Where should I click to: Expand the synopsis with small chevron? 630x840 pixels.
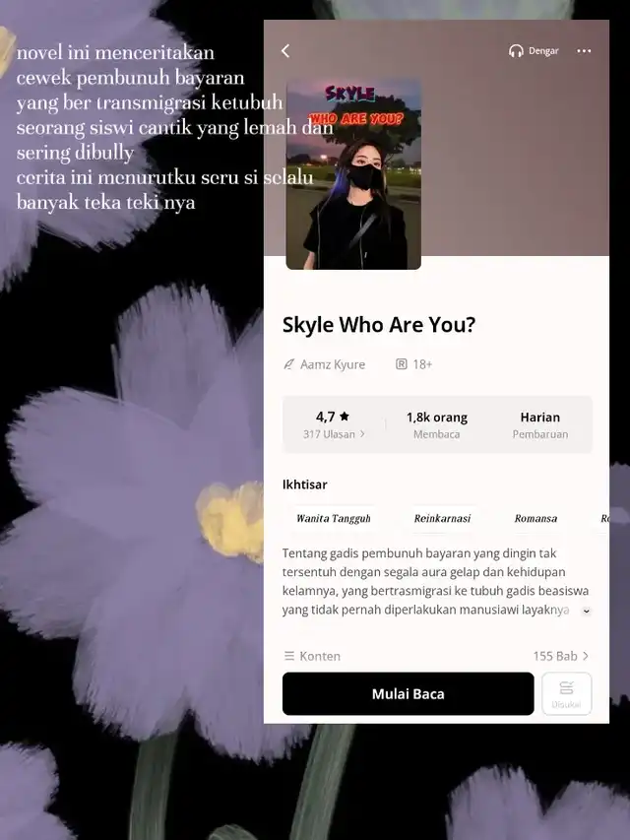pos(587,611)
